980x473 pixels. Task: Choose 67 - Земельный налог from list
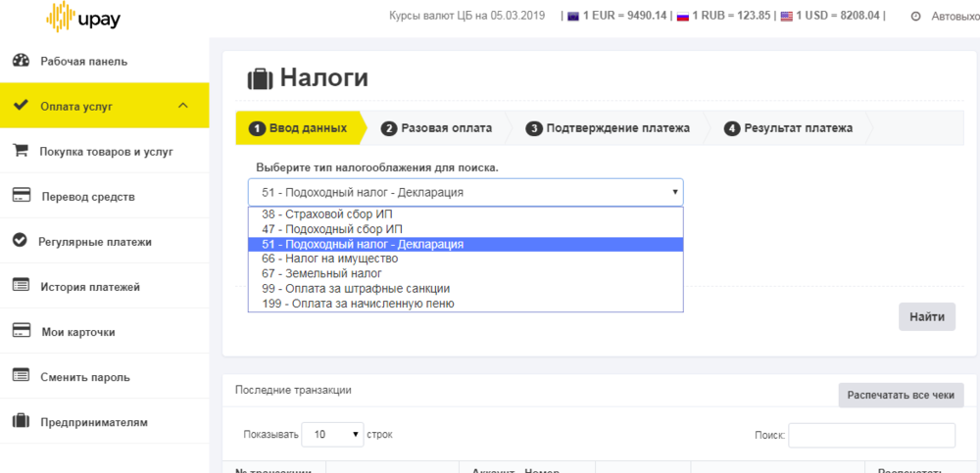pyautogui.click(x=322, y=273)
